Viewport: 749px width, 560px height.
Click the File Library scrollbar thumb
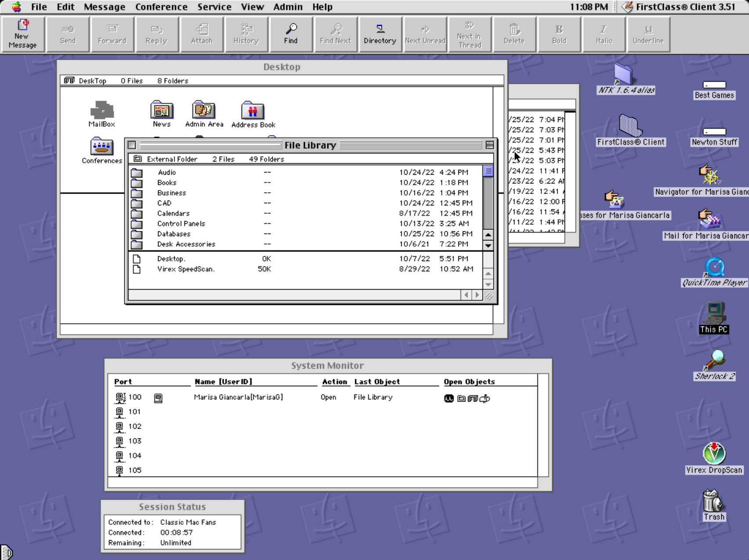(488, 171)
